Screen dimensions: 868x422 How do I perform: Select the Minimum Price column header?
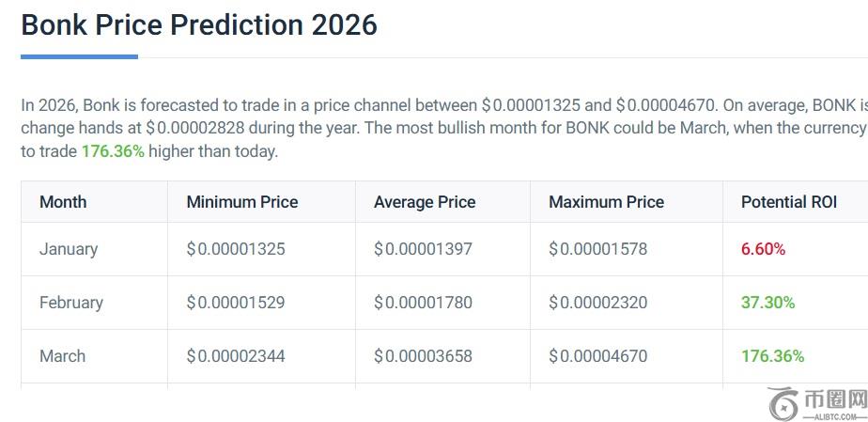(x=242, y=202)
